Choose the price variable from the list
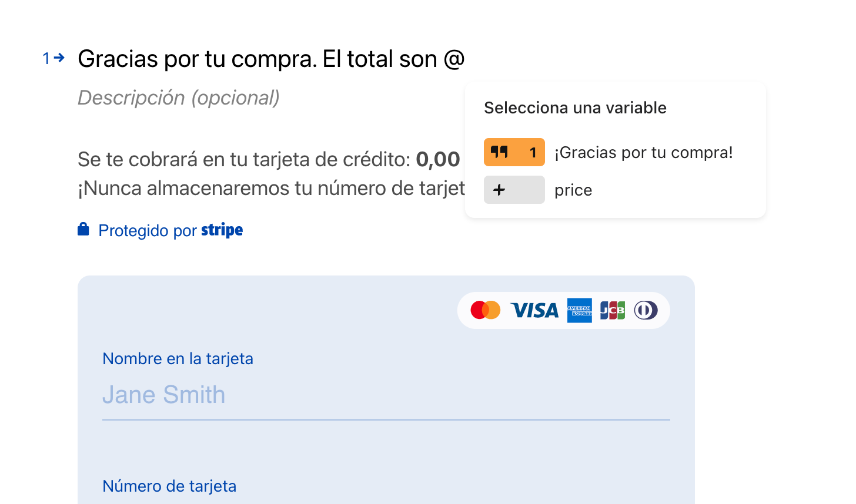The height and width of the screenshot is (504, 856). [573, 190]
